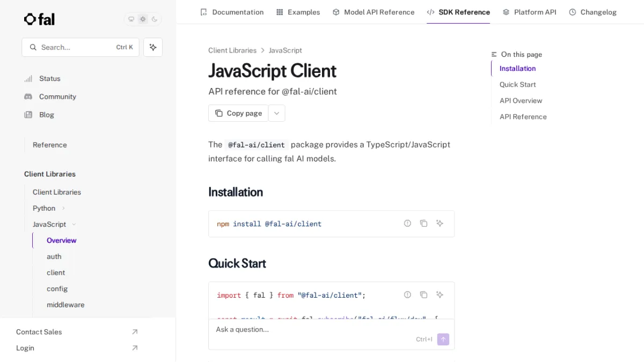Select SDK Reference tab
644x362 pixels.
458,12
